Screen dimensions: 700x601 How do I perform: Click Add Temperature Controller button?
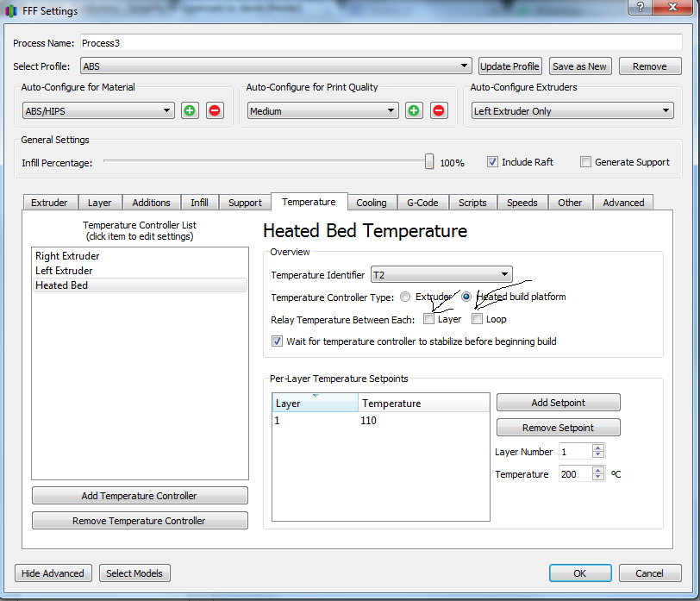(x=140, y=496)
